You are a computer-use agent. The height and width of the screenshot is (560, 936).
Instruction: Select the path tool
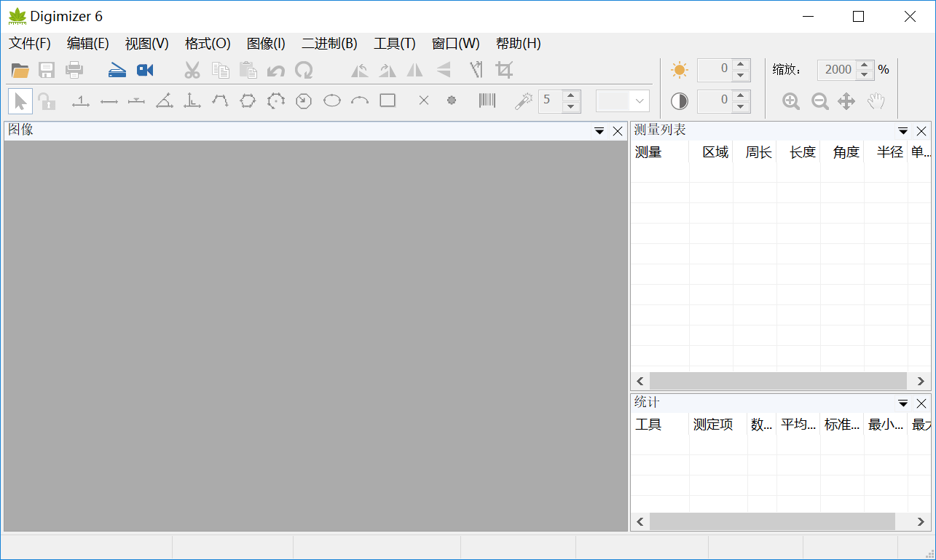pos(220,101)
